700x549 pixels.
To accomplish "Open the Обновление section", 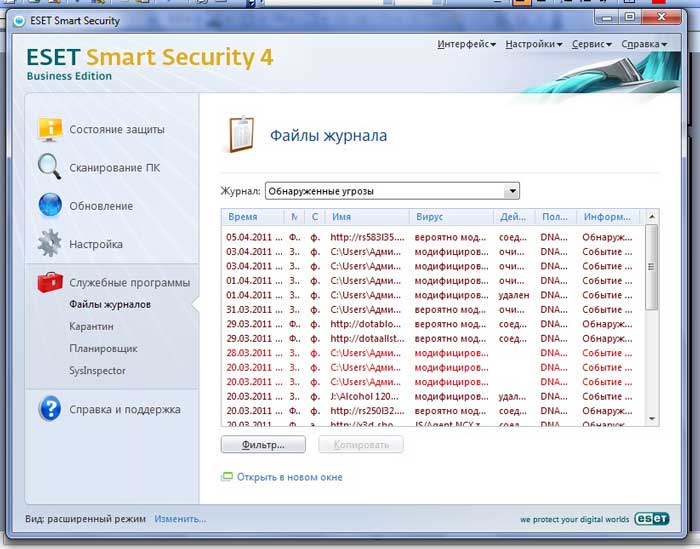I will [x=101, y=206].
